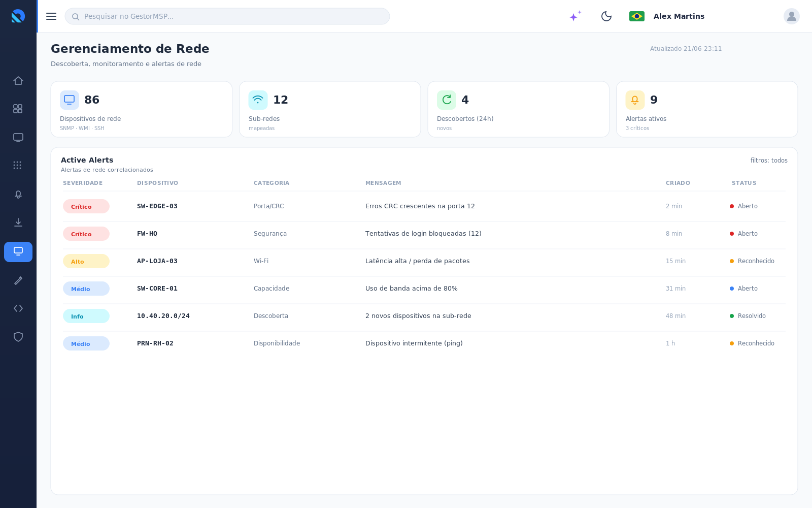
Task: Open the dashboard grid icon in sidebar
Action: pyautogui.click(x=18, y=109)
